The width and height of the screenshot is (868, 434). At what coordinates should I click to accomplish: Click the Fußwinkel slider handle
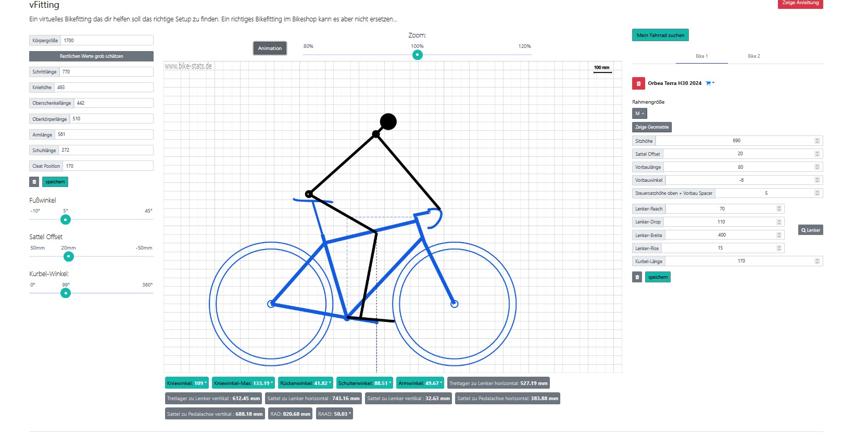click(66, 220)
